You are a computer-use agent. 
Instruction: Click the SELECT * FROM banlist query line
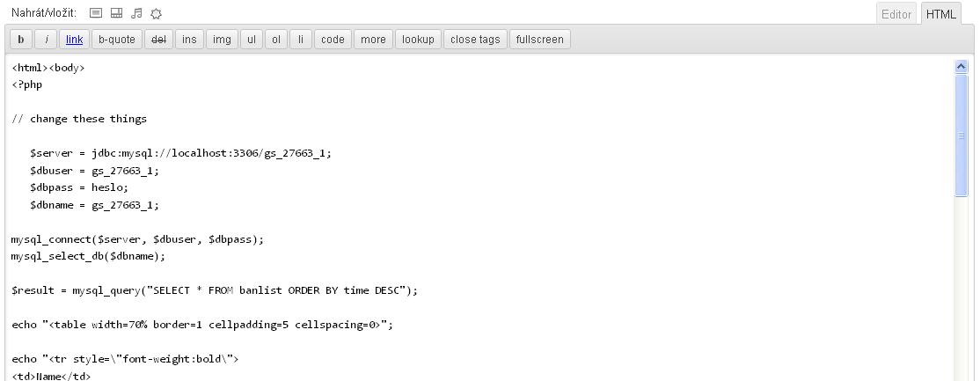click(x=215, y=291)
